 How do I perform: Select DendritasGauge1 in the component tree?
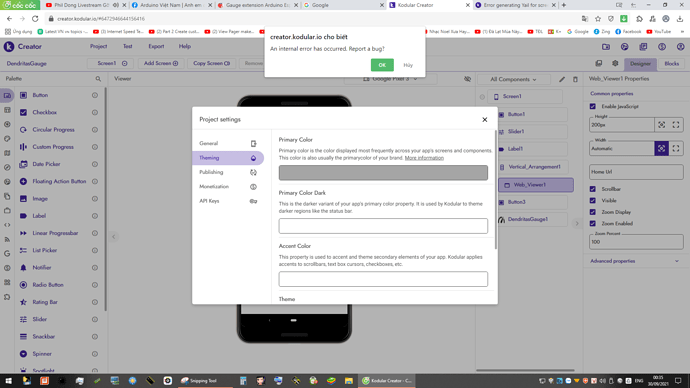click(x=532, y=219)
